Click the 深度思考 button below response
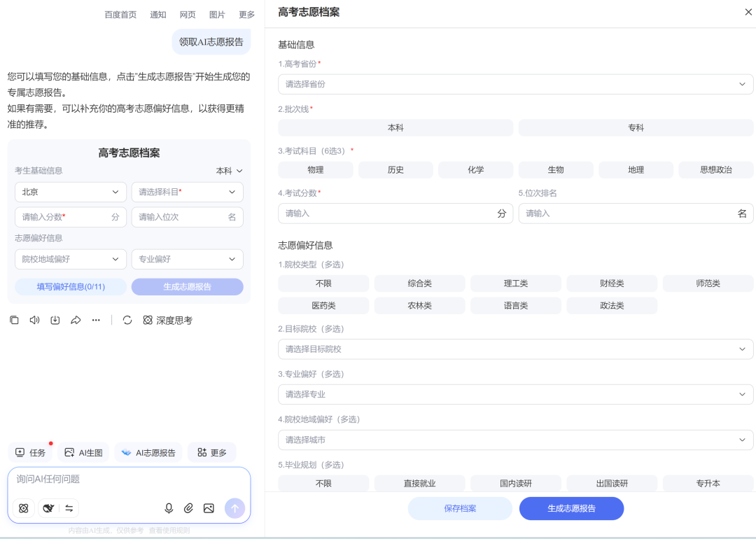The image size is (756, 539). tap(168, 320)
